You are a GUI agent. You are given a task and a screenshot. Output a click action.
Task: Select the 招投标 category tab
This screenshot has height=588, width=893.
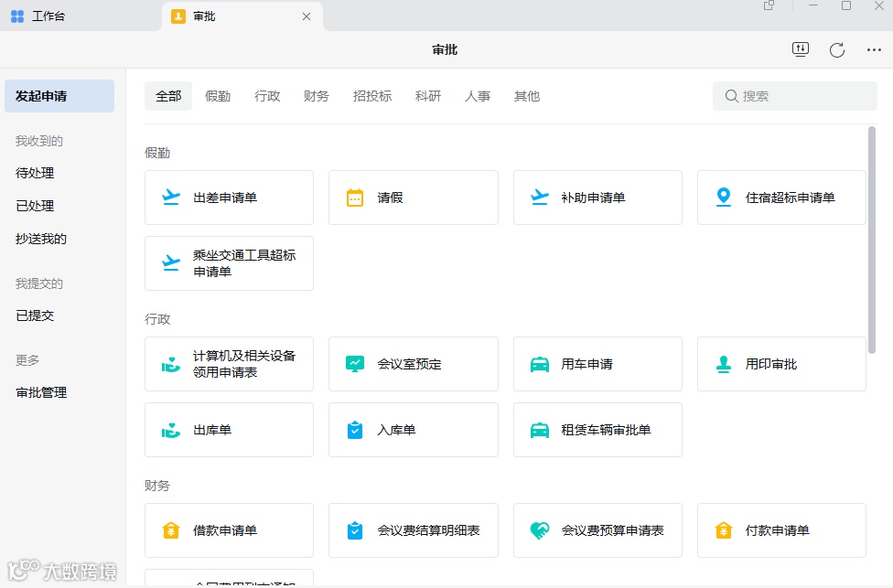coord(371,96)
